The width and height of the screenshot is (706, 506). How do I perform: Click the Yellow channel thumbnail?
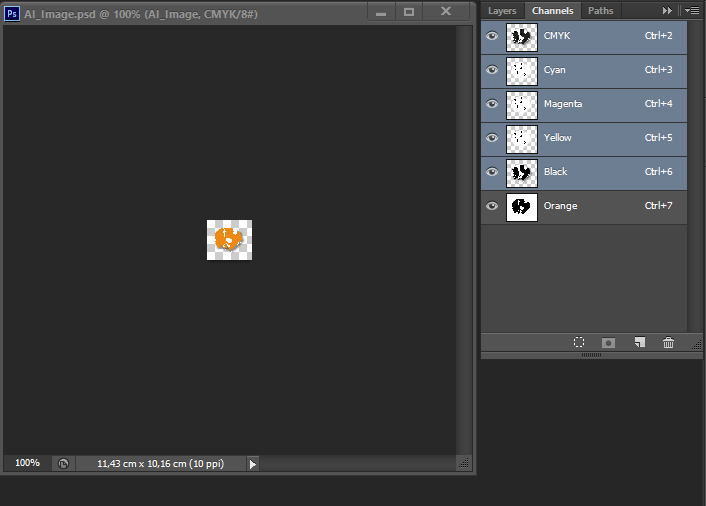pyautogui.click(x=522, y=139)
